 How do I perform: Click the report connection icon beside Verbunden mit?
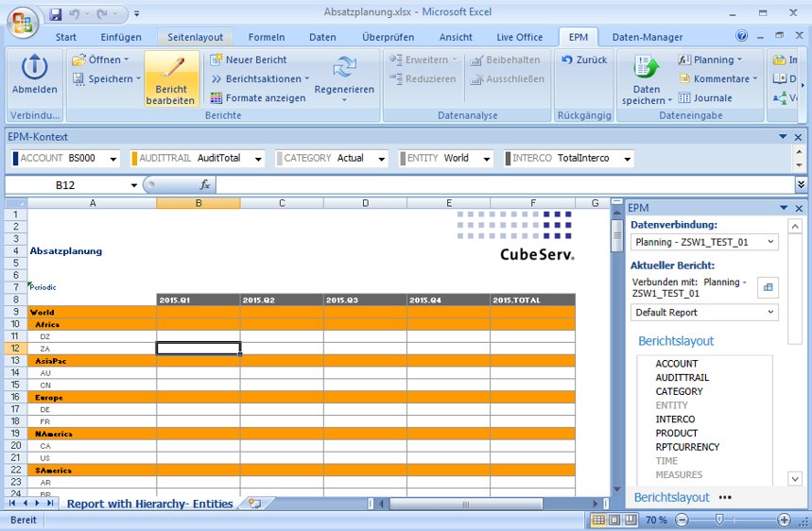pyautogui.click(x=768, y=287)
